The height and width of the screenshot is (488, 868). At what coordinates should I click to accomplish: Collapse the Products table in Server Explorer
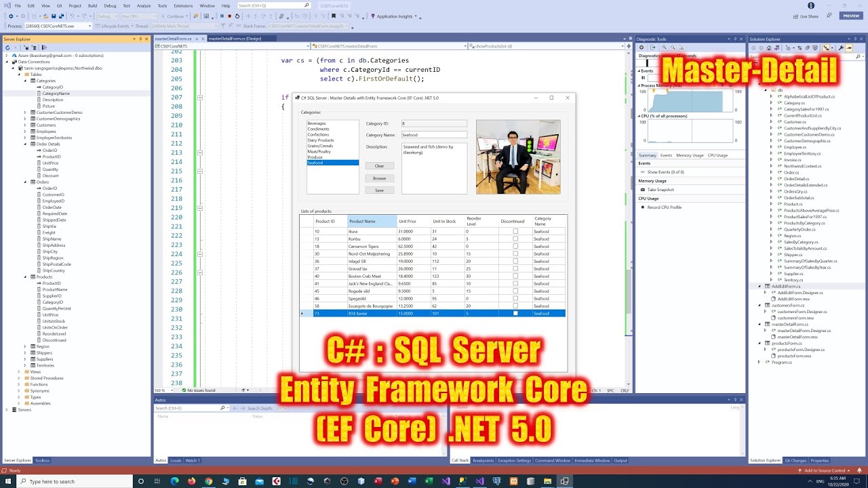click(25, 277)
